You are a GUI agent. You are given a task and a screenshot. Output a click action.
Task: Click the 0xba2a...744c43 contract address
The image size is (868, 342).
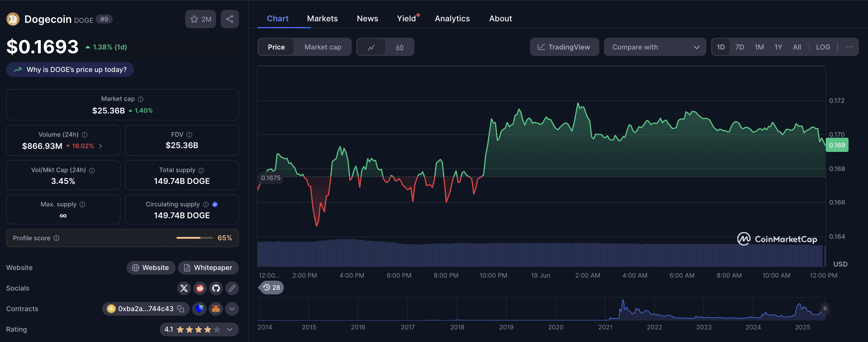146,309
